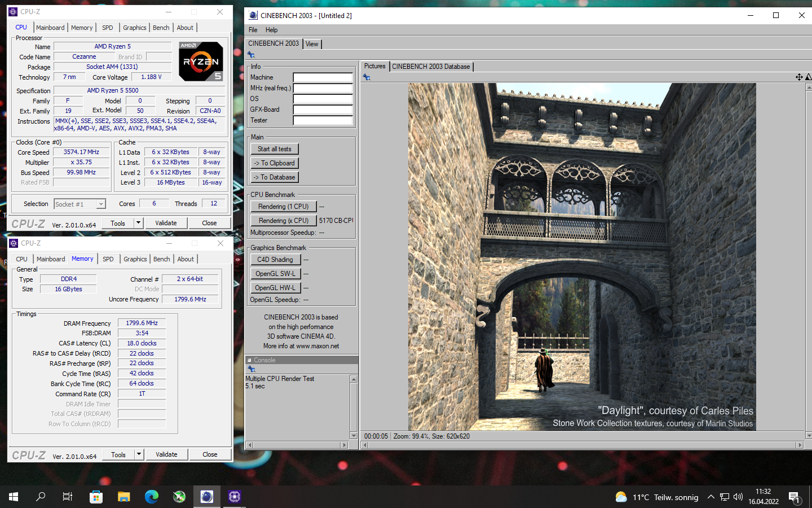Open CINEBENCH 2003 Database tab

click(431, 67)
